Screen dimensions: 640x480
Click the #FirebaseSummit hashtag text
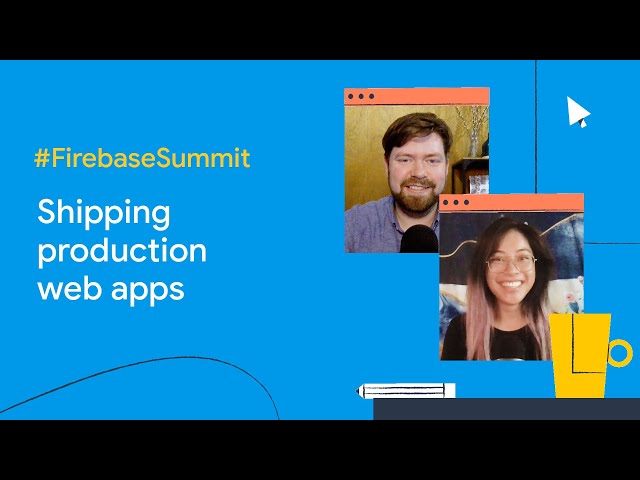(142, 158)
